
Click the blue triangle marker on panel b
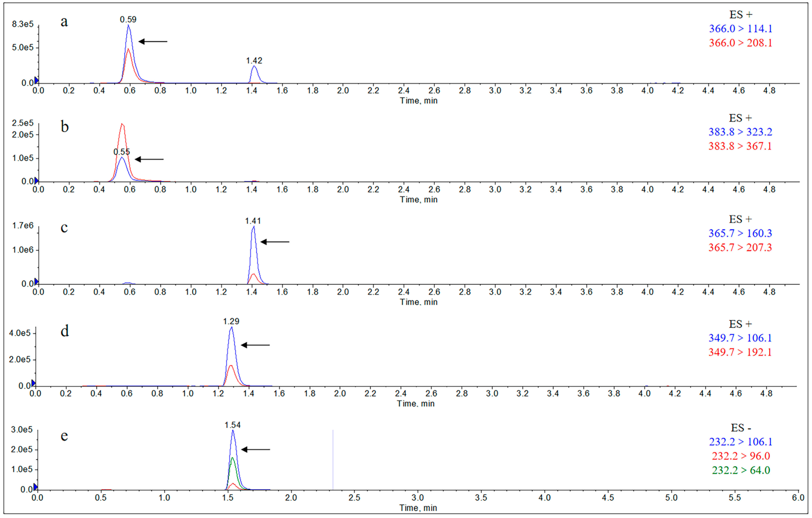(x=36, y=181)
